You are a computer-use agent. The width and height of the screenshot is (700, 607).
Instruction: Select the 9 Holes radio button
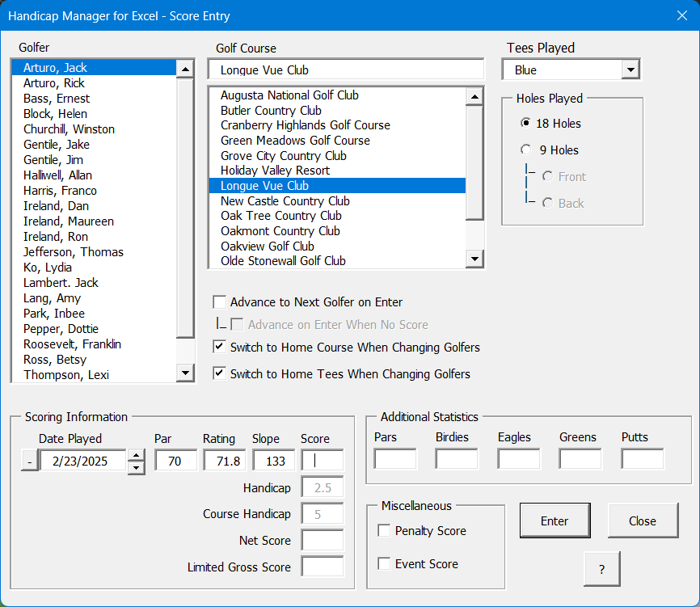pos(526,150)
